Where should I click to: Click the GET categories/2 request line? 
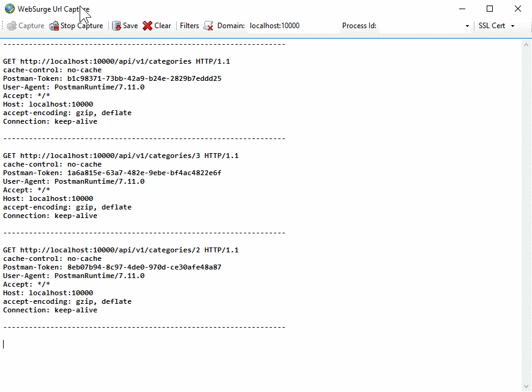pyautogui.click(x=121, y=250)
